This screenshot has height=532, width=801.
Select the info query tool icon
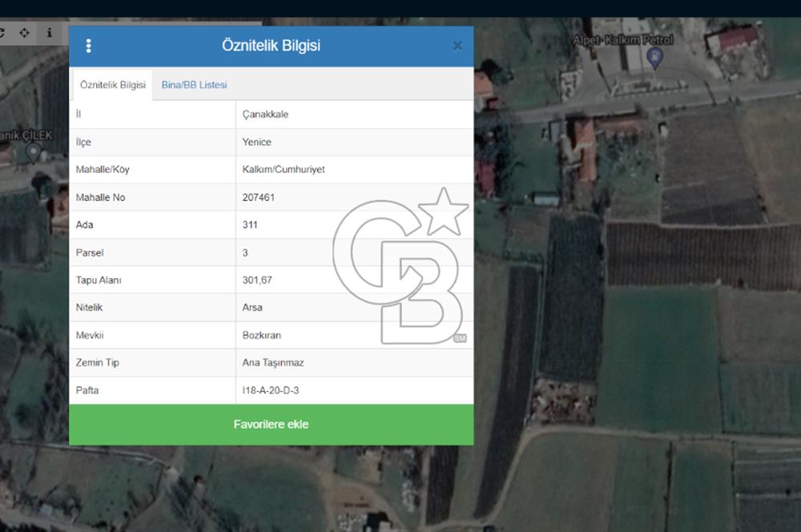click(49, 33)
